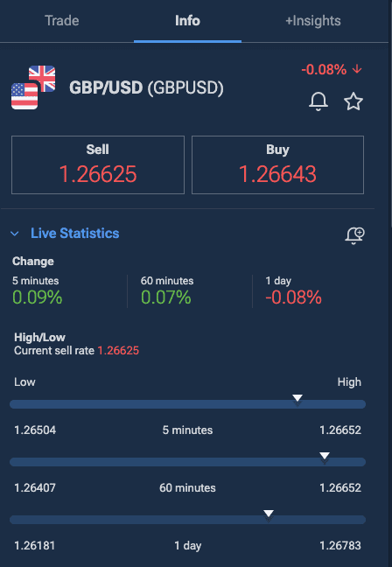
Task: Click the 5 minutes high/low range bar
Action: (x=187, y=404)
